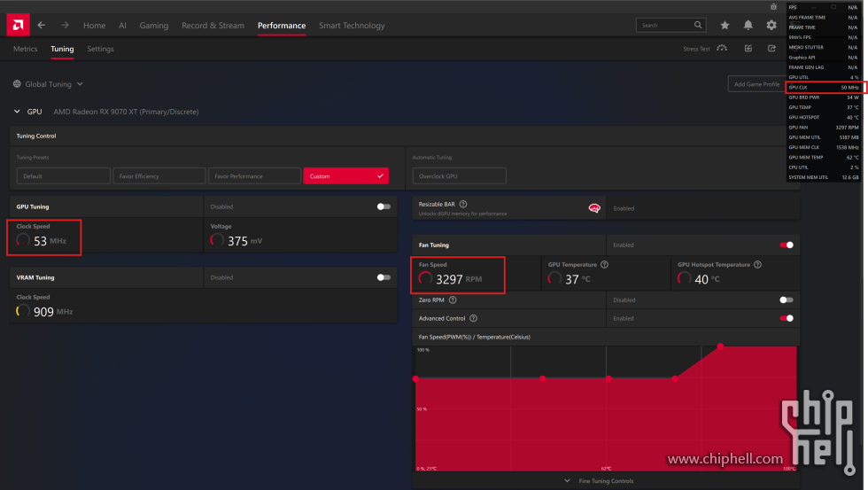Click the GPU Hotspot Temperature help icon
Image resolution: width=868 pixels, height=490 pixels.
coord(758,265)
